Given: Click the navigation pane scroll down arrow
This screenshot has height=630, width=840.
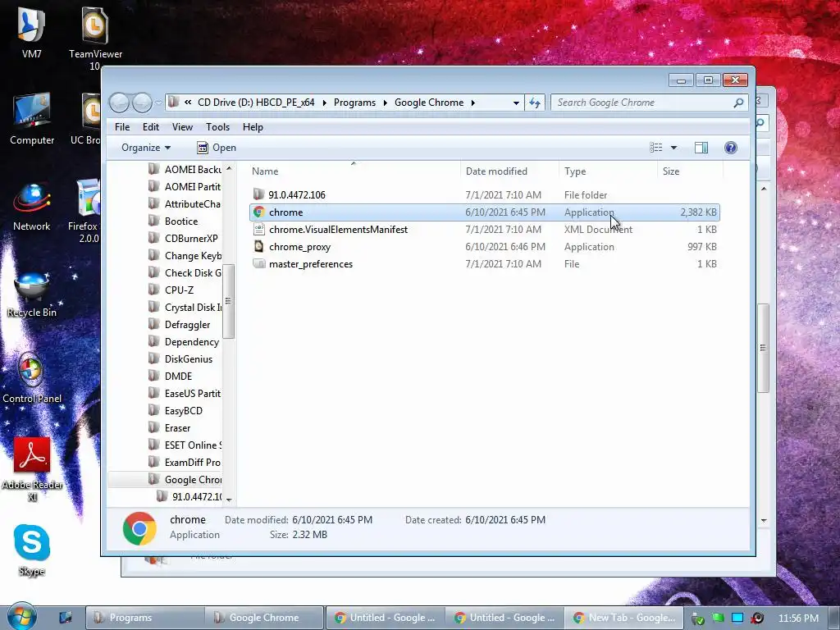Looking at the screenshot, I should (229, 500).
